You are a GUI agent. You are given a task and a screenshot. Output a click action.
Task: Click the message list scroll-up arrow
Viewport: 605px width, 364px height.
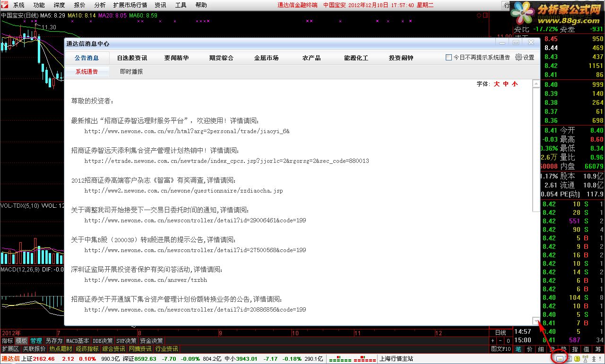pos(536,84)
